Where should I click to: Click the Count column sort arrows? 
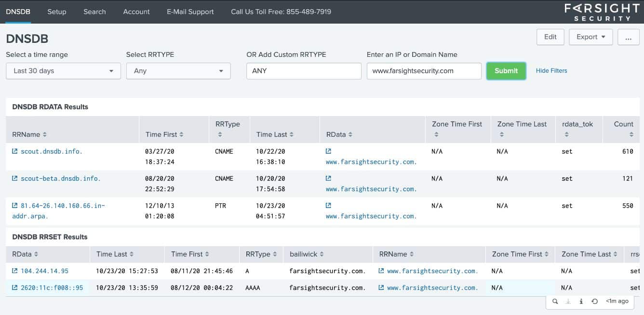point(631,135)
